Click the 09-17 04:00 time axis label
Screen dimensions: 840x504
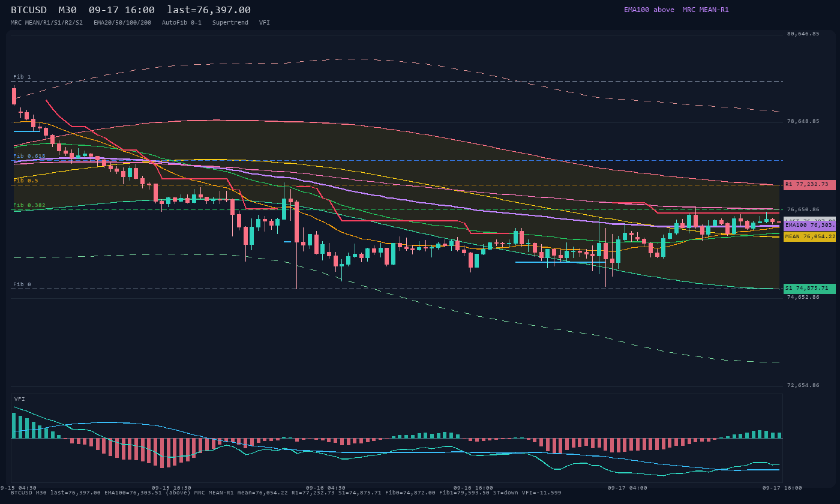628,488
